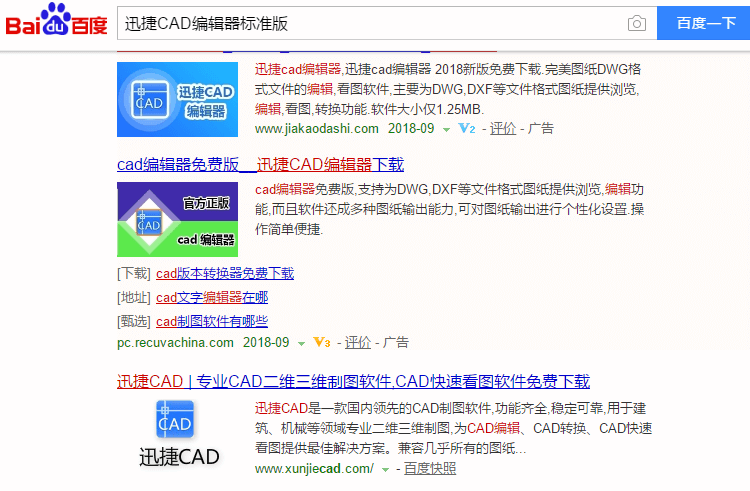This screenshot has height=491, width=750.
Task: Click 评价 link on recuvachina result
Action: coord(358,343)
